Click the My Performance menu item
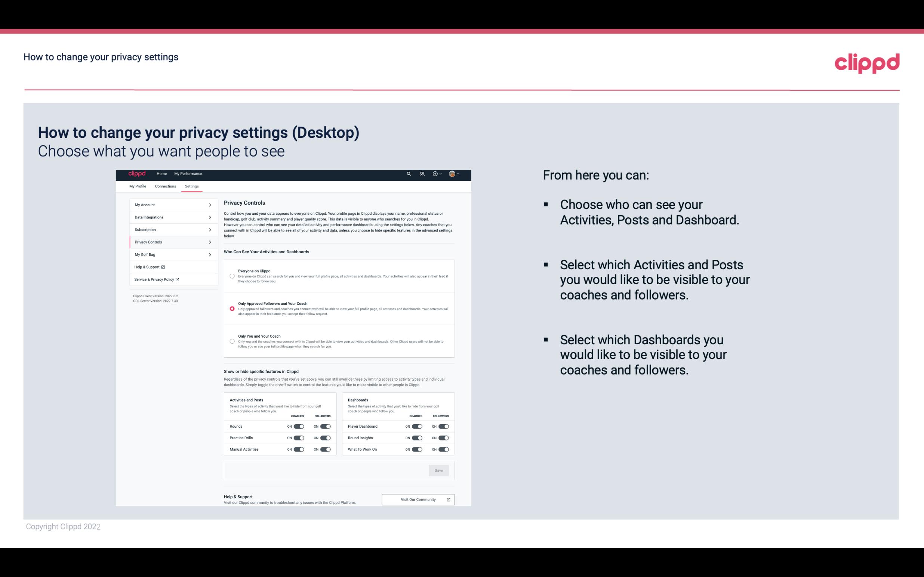The width and height of the screenshot is (924, 577). 188,174
